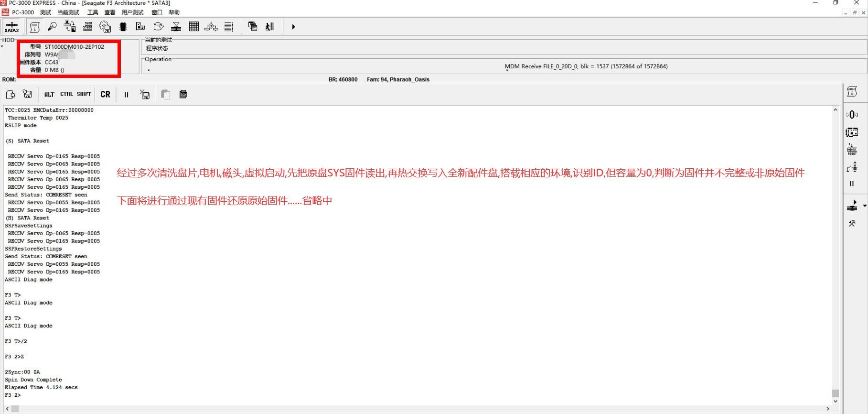Open the 帮助 menu
This screenshot has width=868, height=414.
point(174,12)
